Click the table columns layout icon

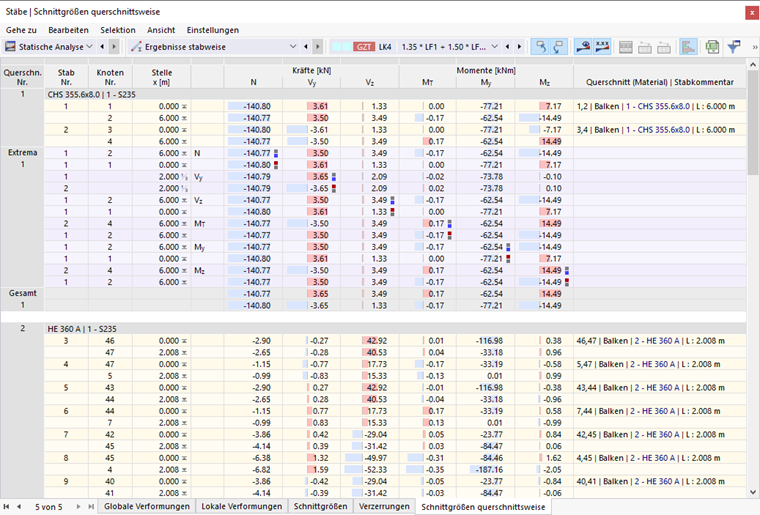point(626,47)
